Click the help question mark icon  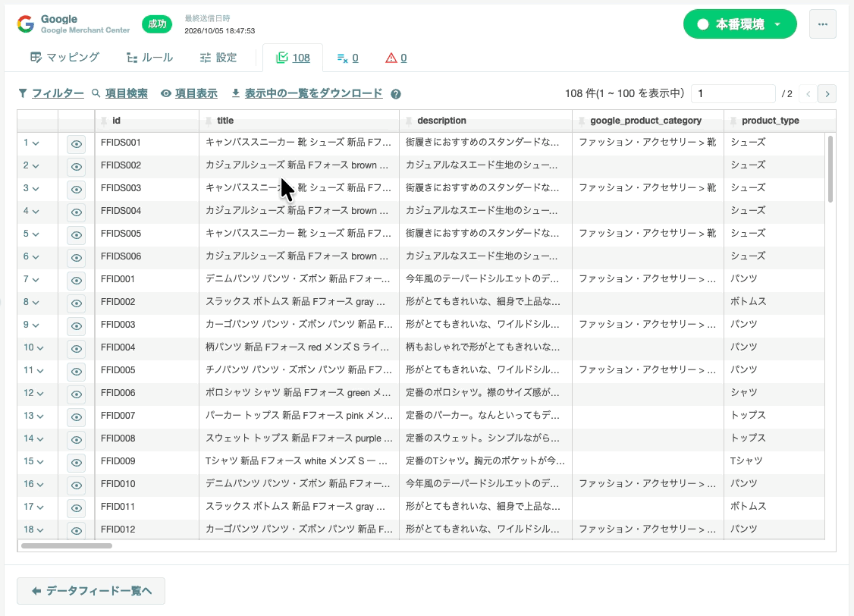396,94
